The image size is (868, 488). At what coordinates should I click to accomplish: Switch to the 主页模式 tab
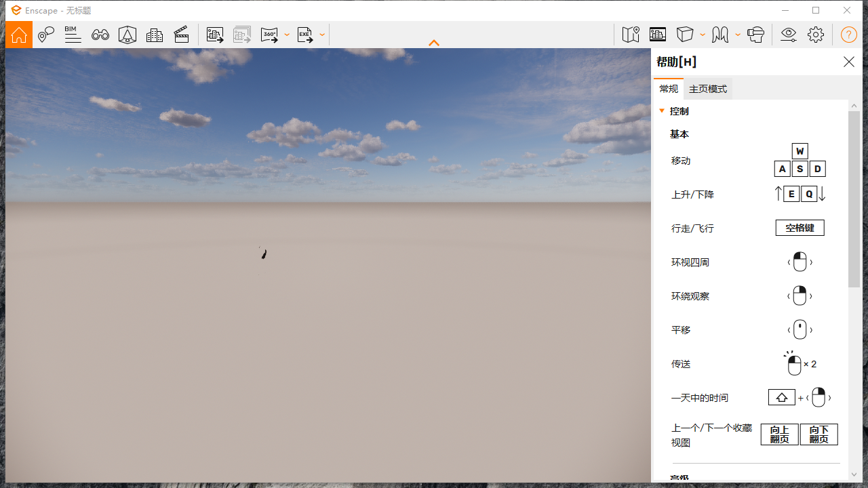(707, 88)
